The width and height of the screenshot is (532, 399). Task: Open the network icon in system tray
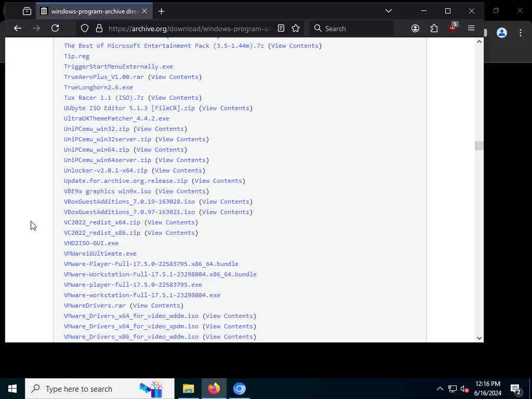point(453,389)
